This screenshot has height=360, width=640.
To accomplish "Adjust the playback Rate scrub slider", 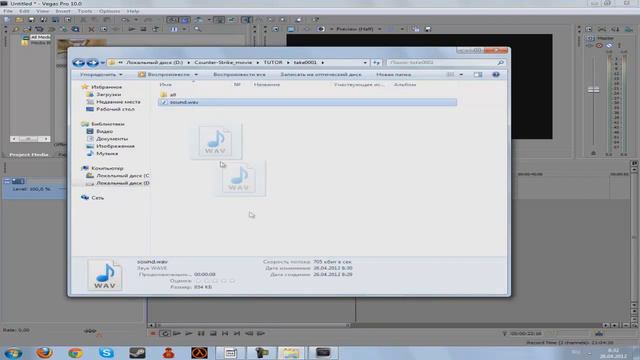I will pyautogui.click(x=90, y=331).
